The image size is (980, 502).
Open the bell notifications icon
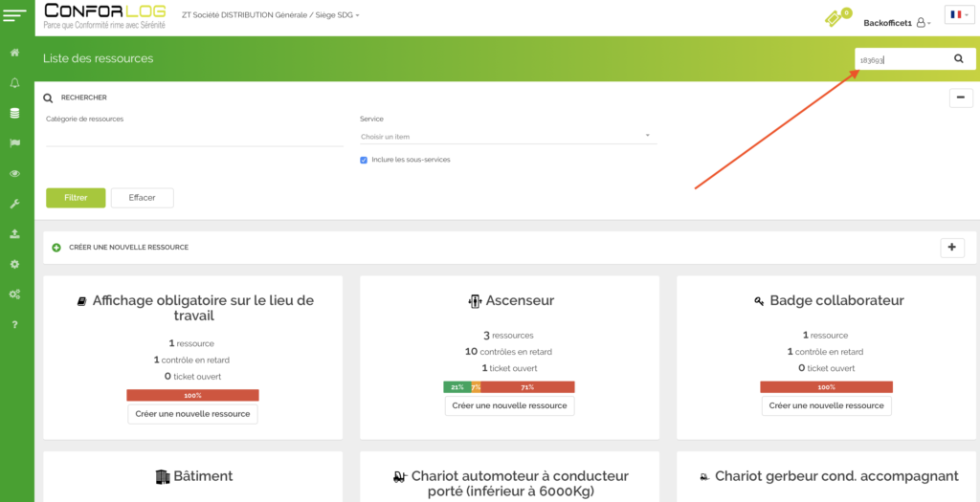(x=14, y=83)
